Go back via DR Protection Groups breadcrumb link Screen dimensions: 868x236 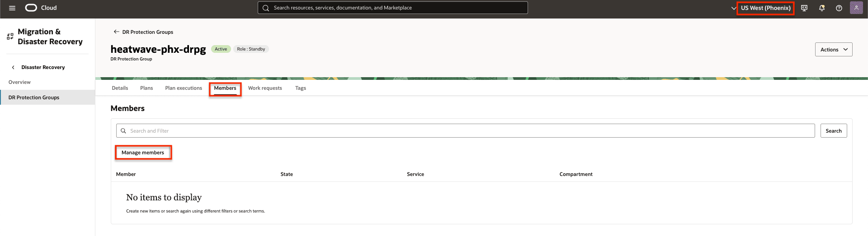tap(148, 32)
